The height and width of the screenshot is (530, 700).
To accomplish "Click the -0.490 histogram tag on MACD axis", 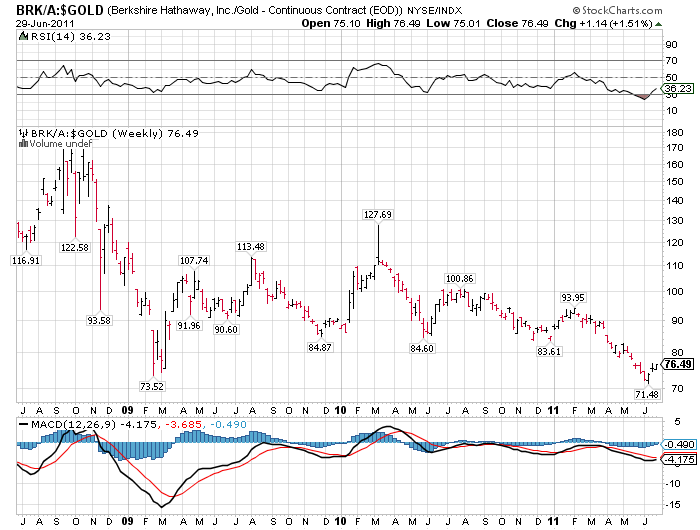I will [678, 444].
